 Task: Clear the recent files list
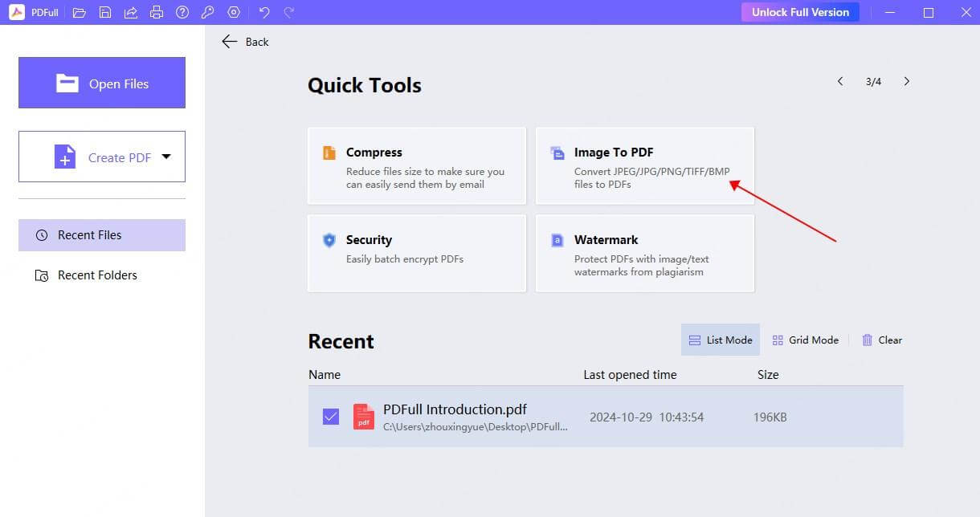click(881, 340)
